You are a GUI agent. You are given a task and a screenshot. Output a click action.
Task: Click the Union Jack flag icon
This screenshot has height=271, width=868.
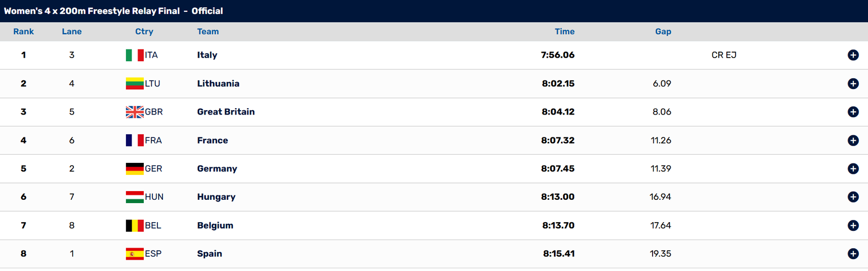tap(135, 112)
